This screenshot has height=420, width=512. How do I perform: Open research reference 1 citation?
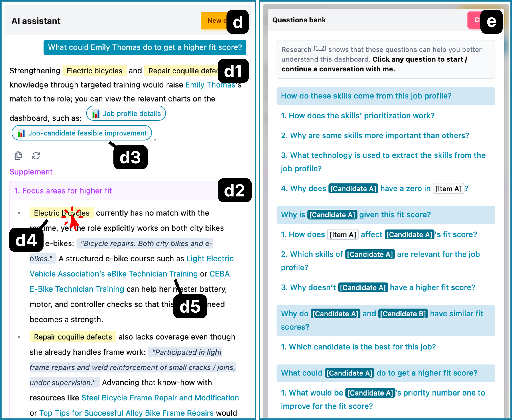(x=317, y=48)
